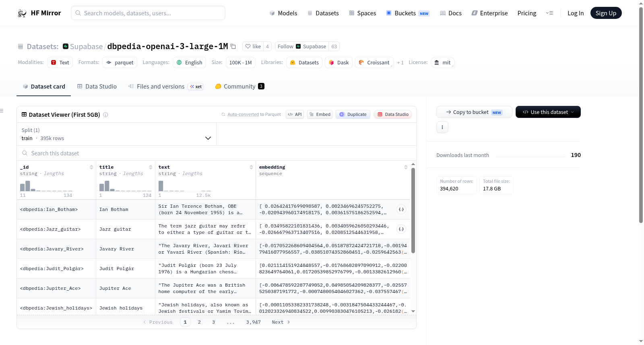Click the Dataset Viewer info icon
Screen dimensions: 644x345
point(105,115)
